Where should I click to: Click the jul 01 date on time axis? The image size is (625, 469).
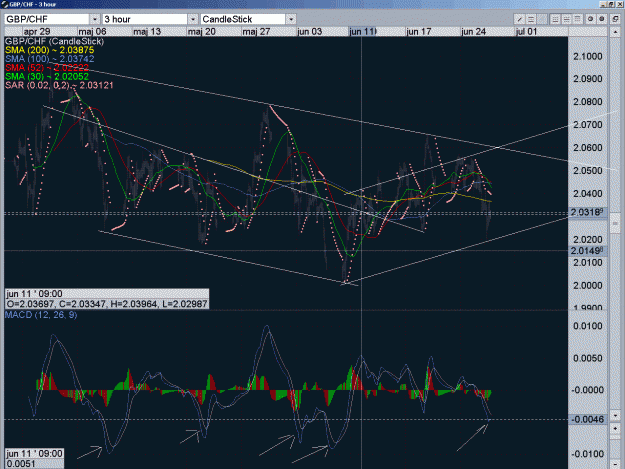point(527,31)
